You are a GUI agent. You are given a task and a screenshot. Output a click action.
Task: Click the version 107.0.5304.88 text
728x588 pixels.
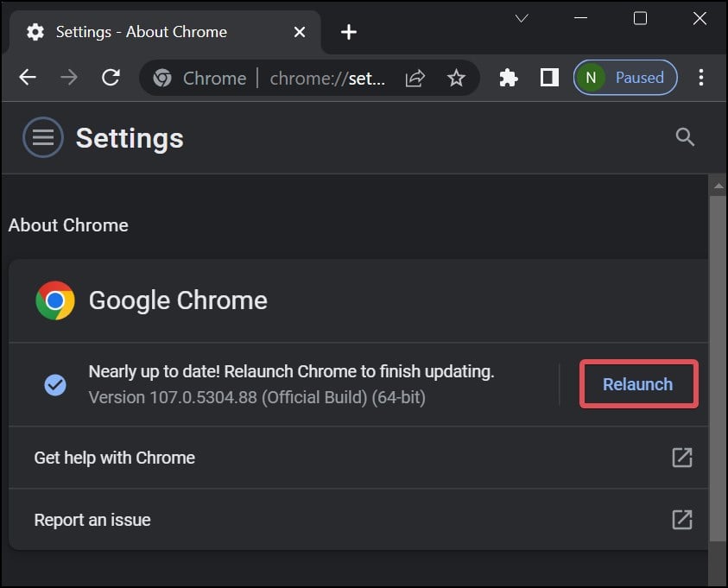click(256, 398)
